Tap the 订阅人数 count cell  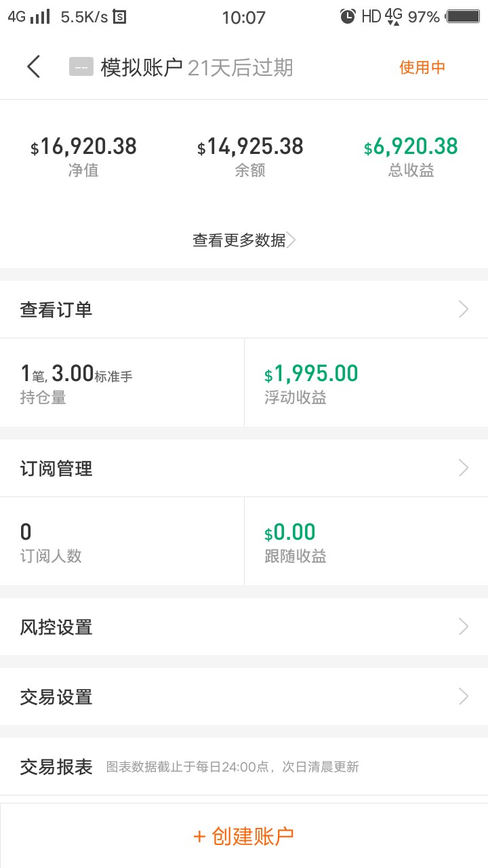click(122, 541)
